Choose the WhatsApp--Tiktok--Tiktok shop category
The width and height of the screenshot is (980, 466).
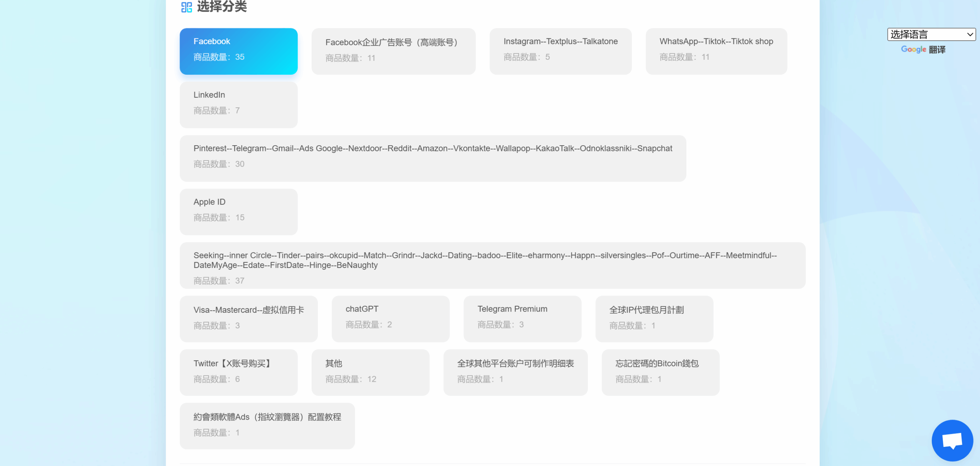[x=716, y=51]
